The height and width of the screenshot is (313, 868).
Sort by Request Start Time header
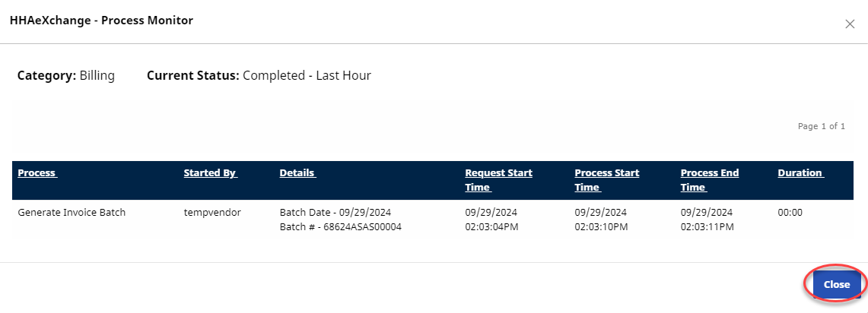[498, 180]
